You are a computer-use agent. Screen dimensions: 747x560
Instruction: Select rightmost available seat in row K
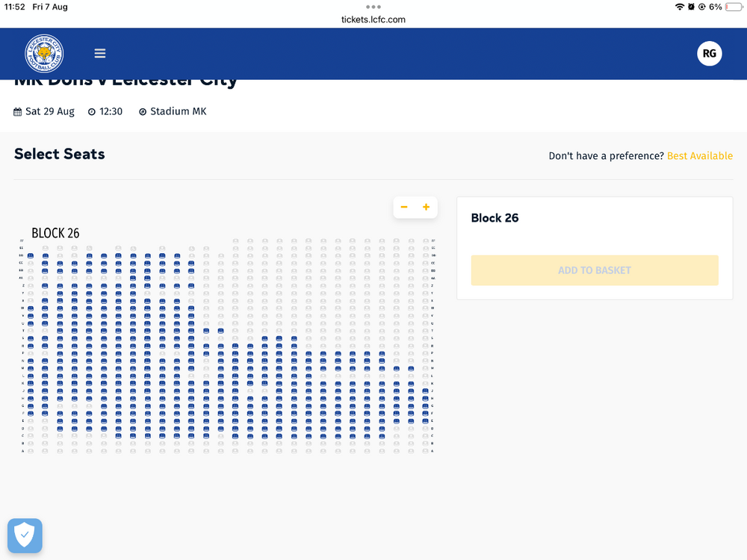[x=411, y=383]
